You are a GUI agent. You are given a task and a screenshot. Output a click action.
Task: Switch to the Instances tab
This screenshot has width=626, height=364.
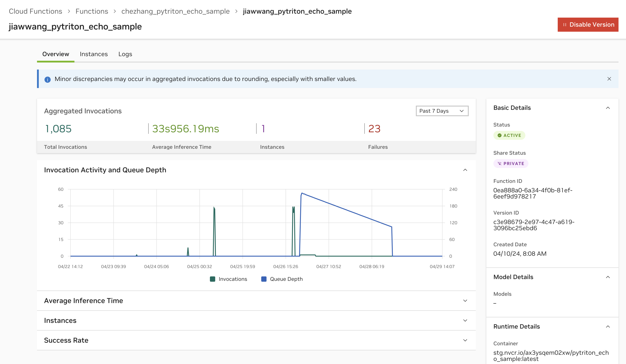[94, 54]
